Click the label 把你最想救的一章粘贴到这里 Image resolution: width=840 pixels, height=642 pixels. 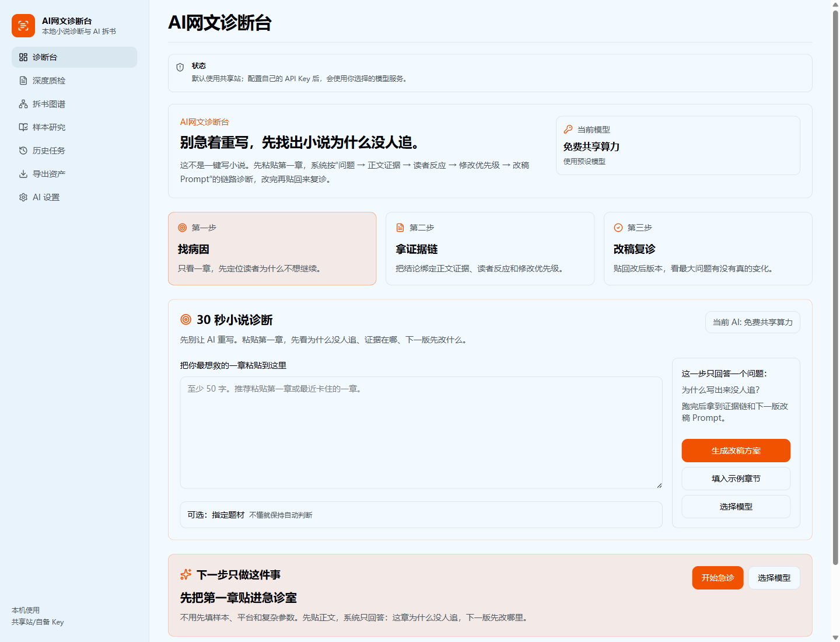tap(233, 365)
